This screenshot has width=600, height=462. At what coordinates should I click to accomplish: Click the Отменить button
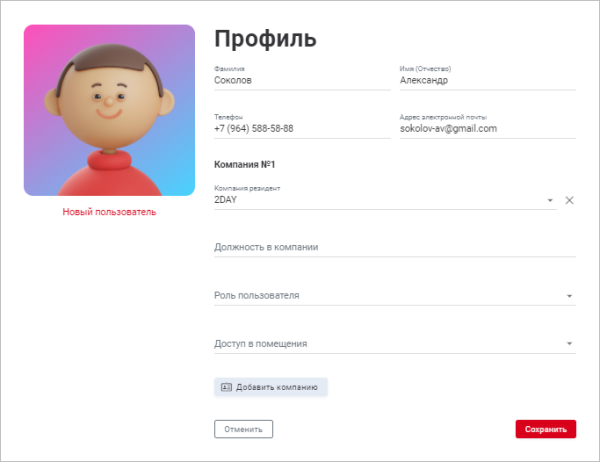tap(243, 429)
